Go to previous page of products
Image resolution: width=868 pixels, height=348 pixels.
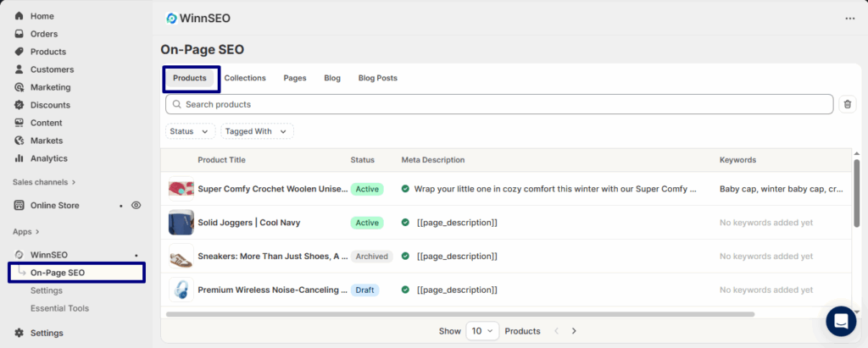pyautogui.click(x=556, y=331)
